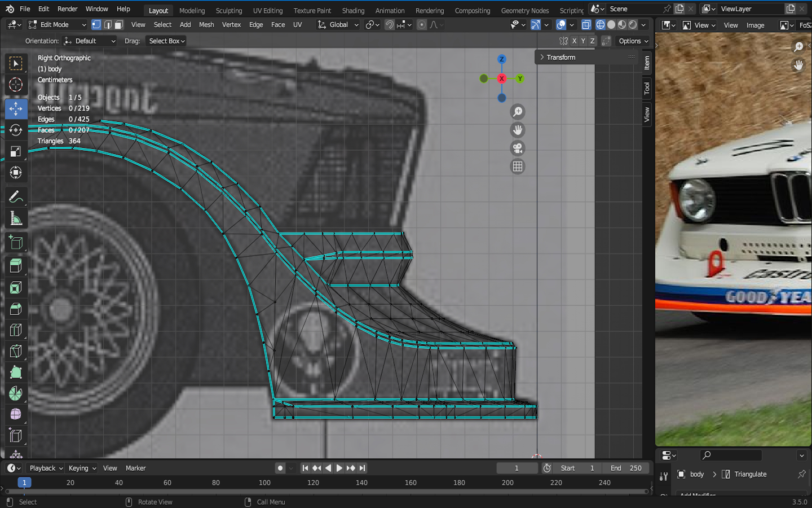Image resolution: width=812 pixels, height=508 pixels.
Task: Open Select Box drag dropdown
Action: pos(166,41)
